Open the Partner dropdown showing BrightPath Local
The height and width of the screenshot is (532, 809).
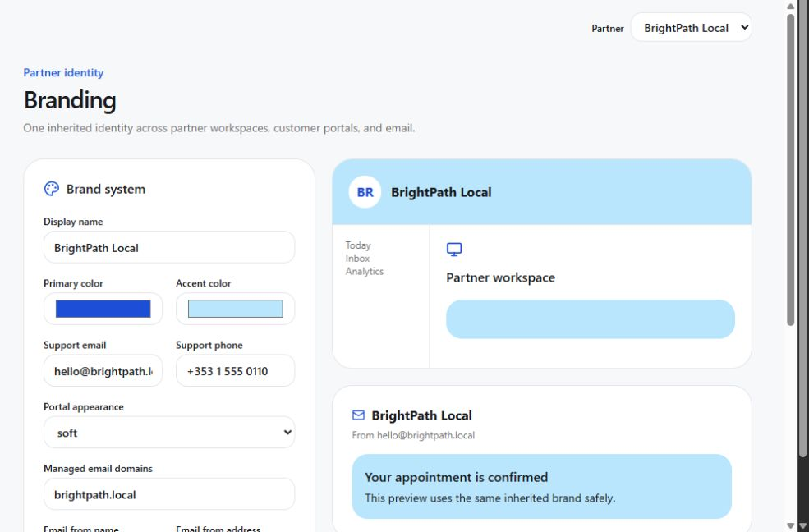692,28
